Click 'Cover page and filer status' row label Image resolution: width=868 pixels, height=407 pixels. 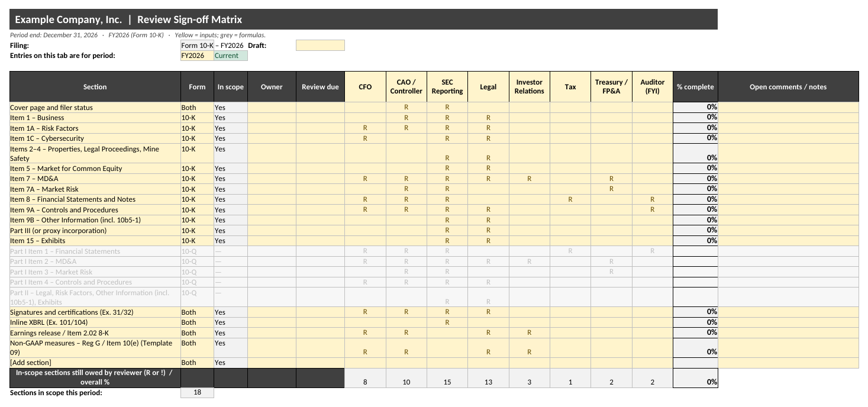point(95,108)
